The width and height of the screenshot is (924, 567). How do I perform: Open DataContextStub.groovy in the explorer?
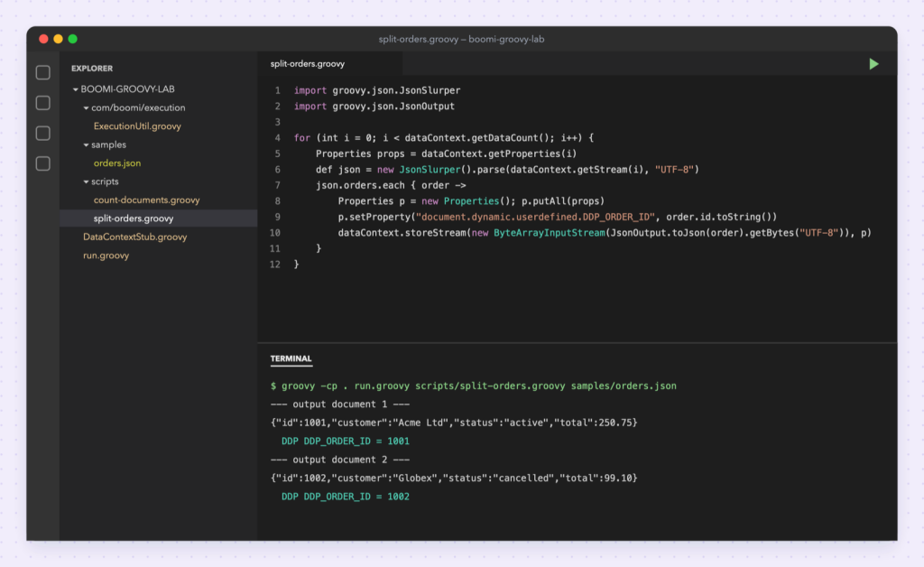135,237
